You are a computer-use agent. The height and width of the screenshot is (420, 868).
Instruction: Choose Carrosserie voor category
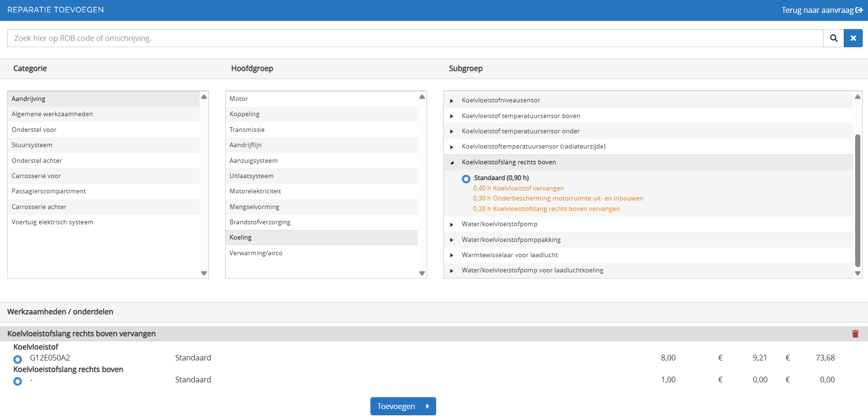click(36, 176)
